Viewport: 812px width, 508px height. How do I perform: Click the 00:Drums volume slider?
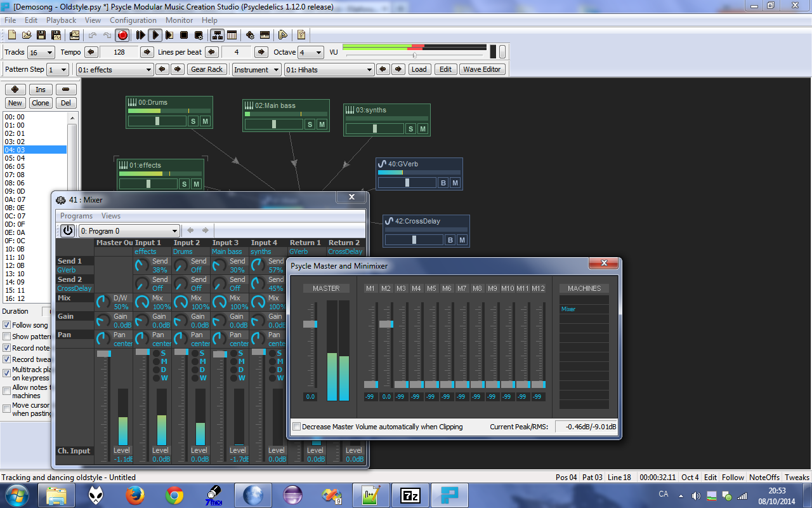[157, 121]
